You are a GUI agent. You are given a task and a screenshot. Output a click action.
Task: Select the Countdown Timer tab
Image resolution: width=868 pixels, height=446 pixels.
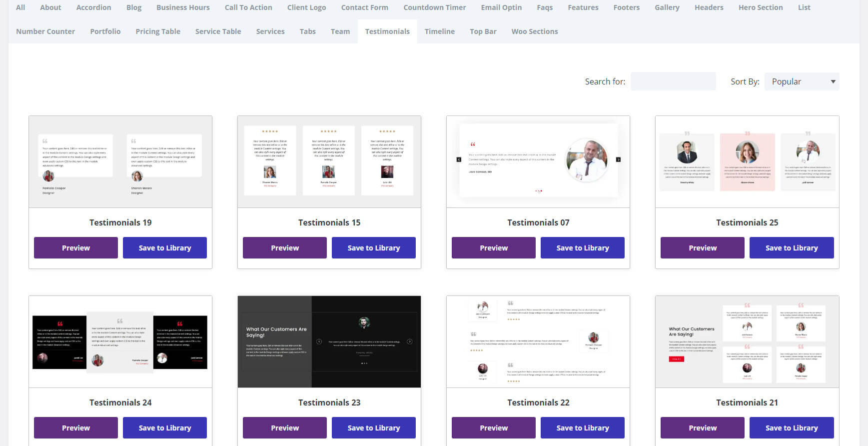pos(435,7)
